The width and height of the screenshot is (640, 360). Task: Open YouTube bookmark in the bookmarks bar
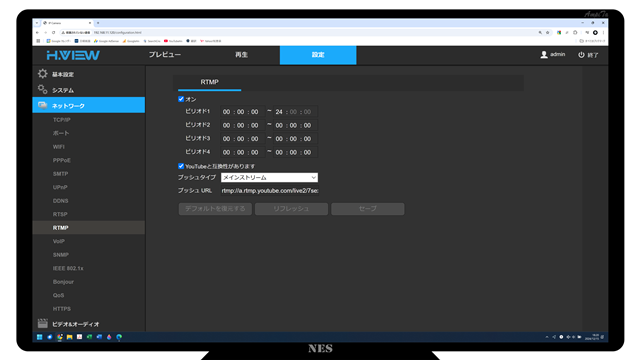click(x=173, y=41)
